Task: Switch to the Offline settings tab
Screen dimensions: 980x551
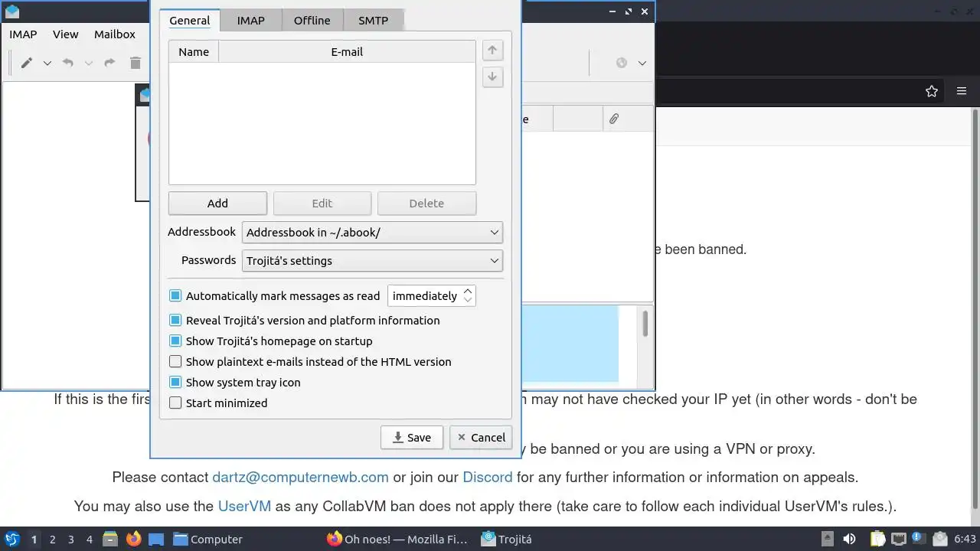Action: pyautogui.click(x=312, y=21)
